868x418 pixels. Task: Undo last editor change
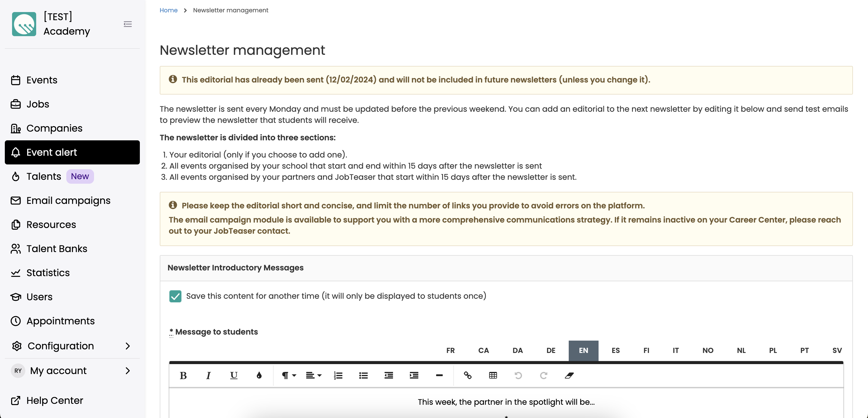(518, 375)
